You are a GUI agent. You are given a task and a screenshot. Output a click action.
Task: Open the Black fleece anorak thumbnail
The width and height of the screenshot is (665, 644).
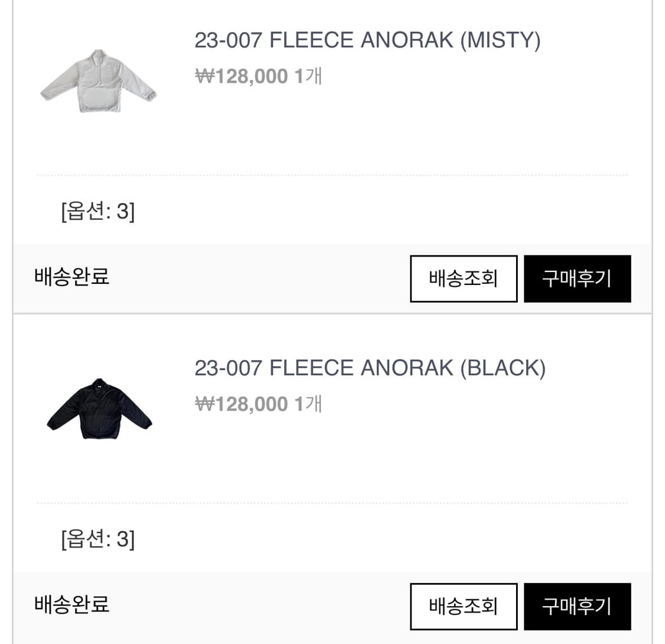(99, 409)
